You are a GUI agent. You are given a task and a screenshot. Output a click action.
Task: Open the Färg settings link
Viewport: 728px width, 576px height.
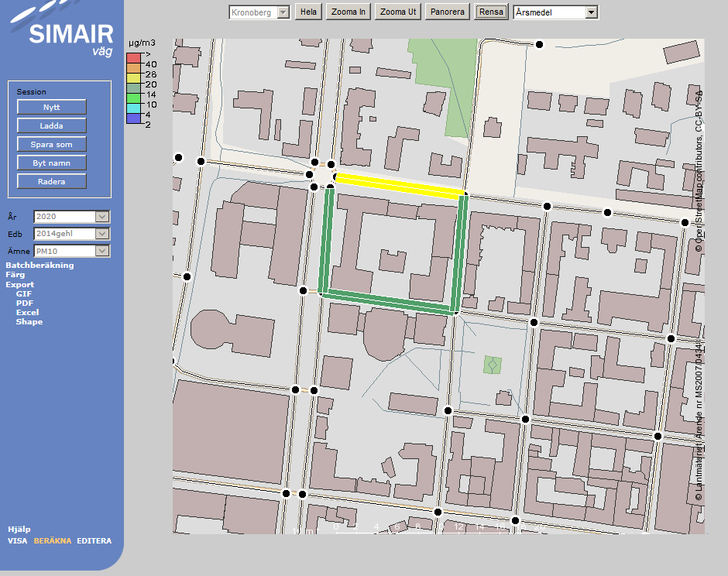[x=15, y=275]
